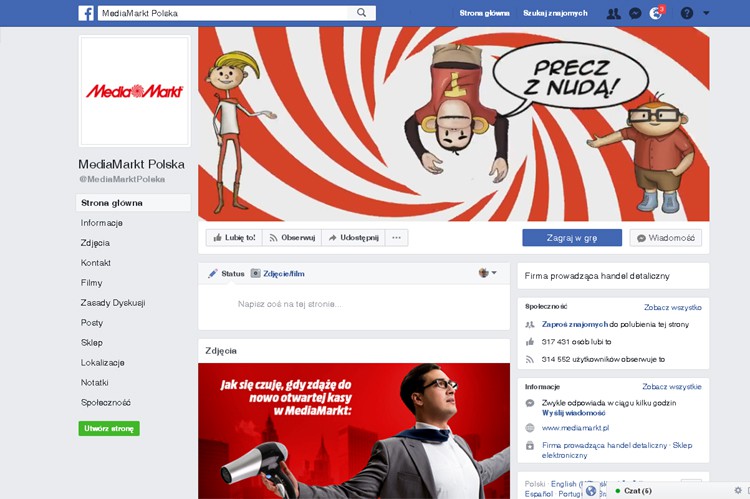The height and width of the screenshot is (499, 750).
Task: Open the www.mediamarkt.pl website link
Action: [x=575, y=428]
